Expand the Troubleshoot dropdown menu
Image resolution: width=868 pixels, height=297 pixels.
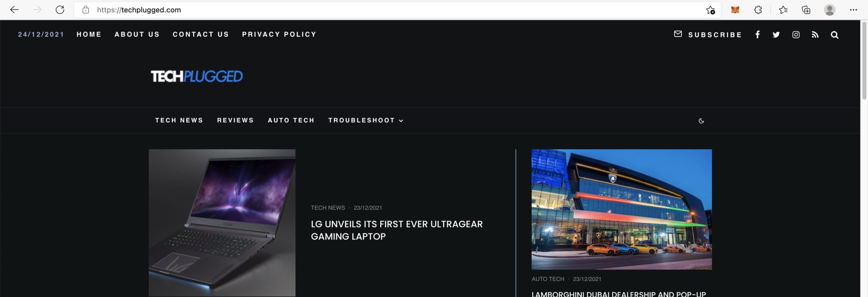click(x=365, y=120)
